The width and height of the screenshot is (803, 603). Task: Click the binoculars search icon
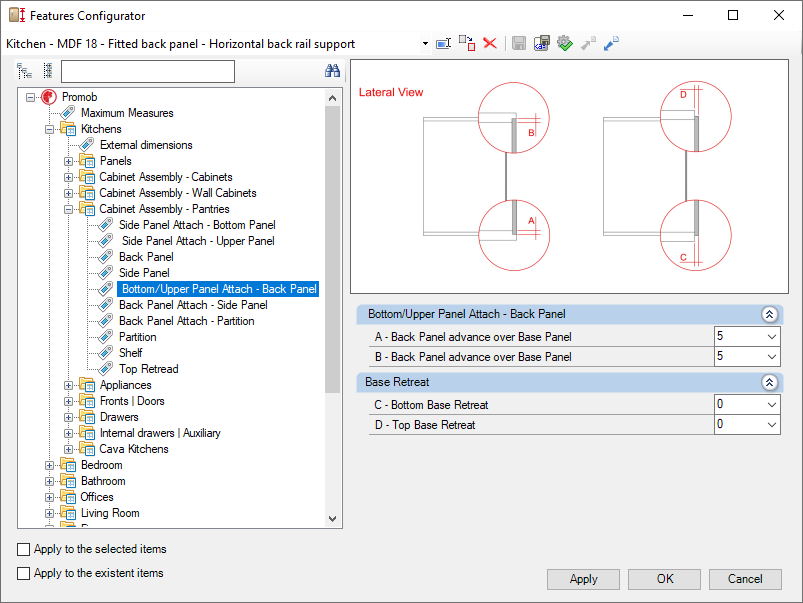(332, 71)
